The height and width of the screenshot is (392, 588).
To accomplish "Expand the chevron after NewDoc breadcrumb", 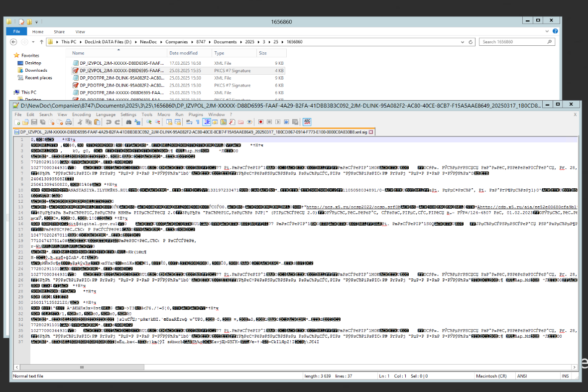I will [161, 42].
